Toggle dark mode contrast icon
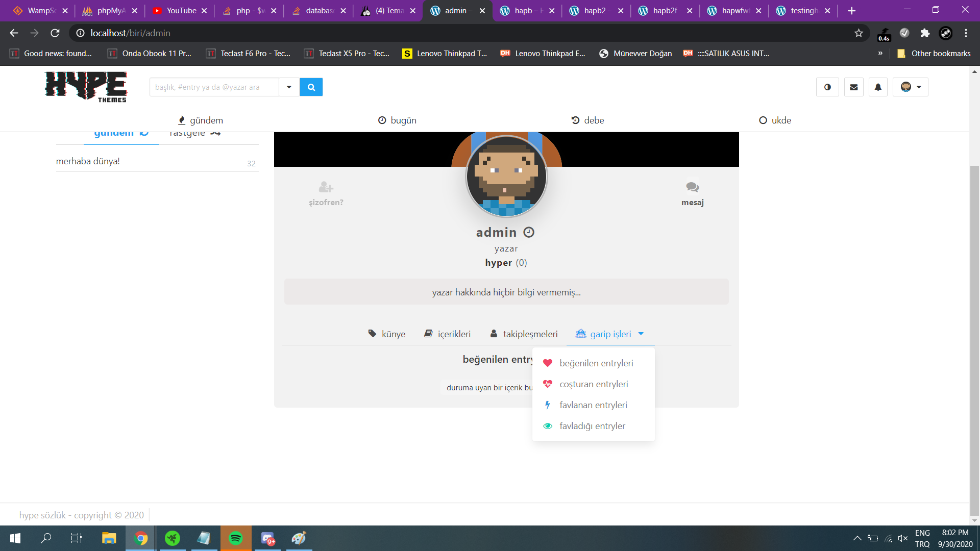This screenshot has width=980, height=551. 827,87
